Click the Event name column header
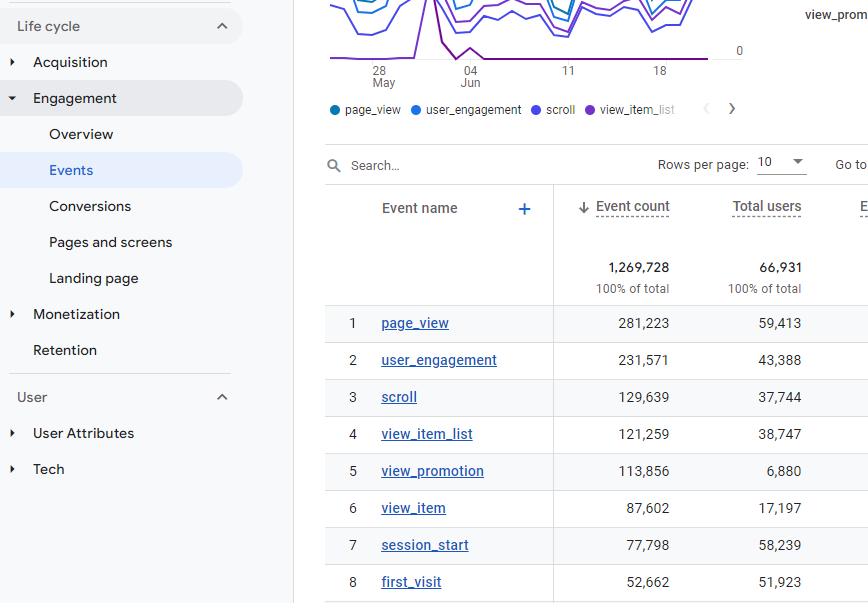868x603 pixels. pos(420,208)
